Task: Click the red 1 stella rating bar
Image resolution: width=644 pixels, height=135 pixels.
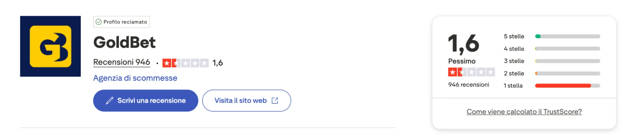Action: click(x=563, y=86)
